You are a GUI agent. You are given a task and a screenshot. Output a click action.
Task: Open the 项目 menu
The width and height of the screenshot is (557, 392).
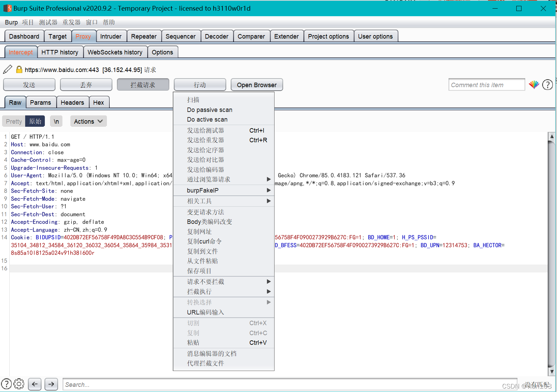tap(28, 22)
